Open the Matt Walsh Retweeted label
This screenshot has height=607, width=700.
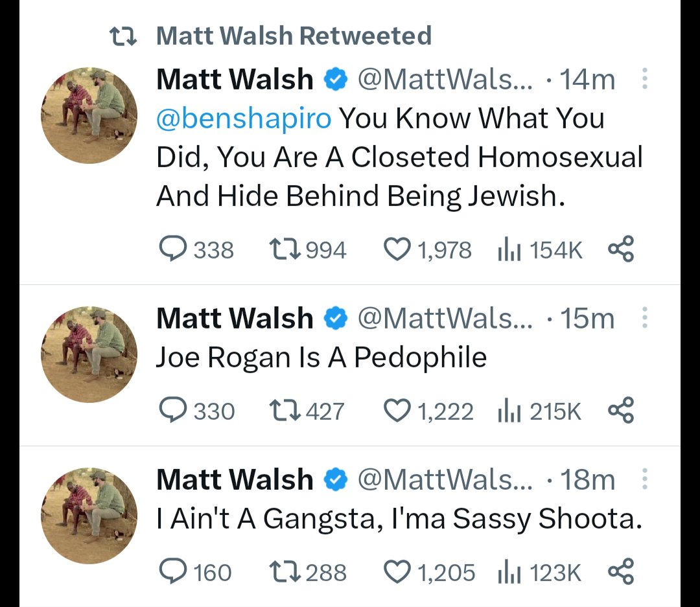(x=294, y=36)
